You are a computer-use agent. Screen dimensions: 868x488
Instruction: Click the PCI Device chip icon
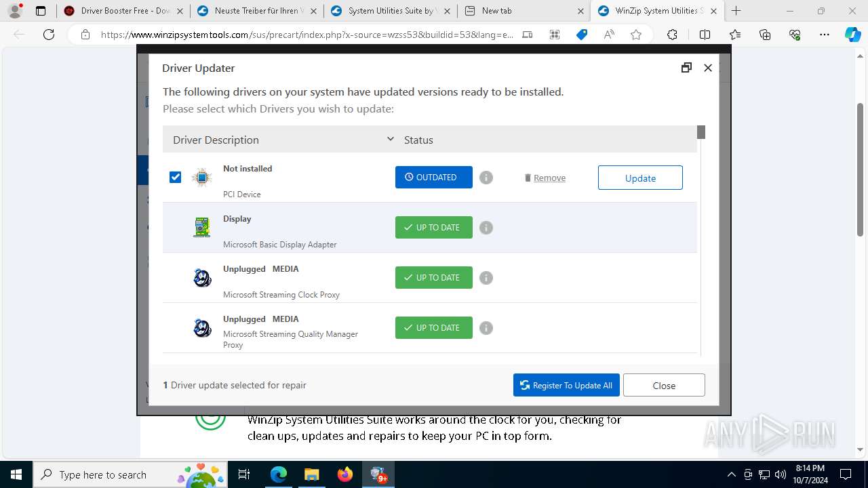coord(201,178)
